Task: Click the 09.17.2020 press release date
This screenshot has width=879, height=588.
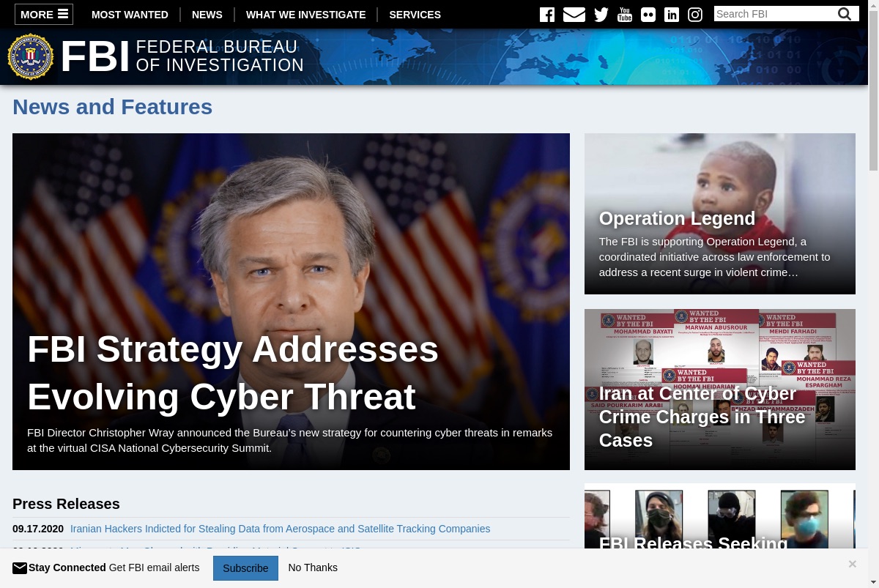Action: pos(38,529)
